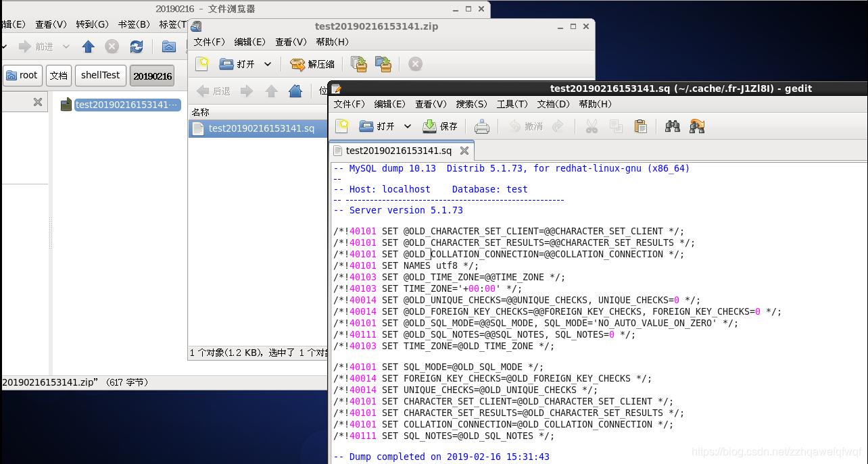Open archive manager 编辑(E) menu
Screen dimensions: 868x464
(250, 42)
